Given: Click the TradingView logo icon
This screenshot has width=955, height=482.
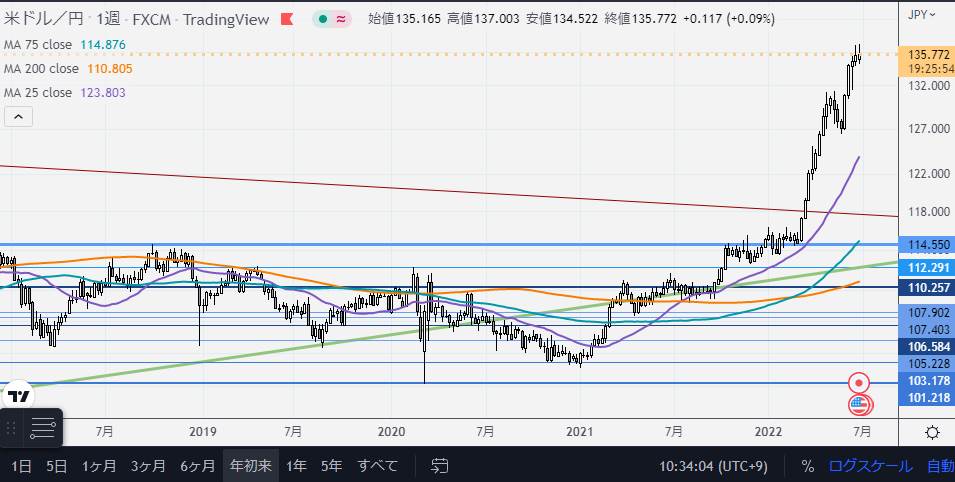Looking at the screenshot, I should pyautogui.click(x=18, y=397).
